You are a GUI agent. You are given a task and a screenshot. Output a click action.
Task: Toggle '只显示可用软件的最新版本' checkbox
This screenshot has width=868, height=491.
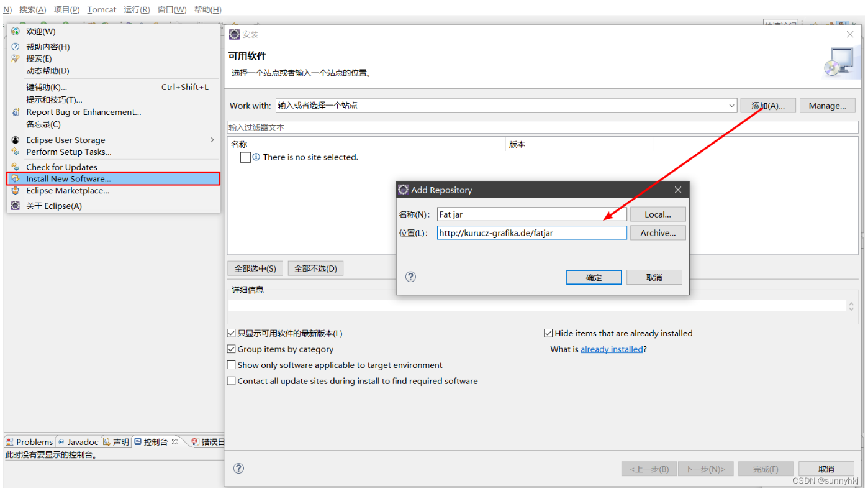click(232, 333)
